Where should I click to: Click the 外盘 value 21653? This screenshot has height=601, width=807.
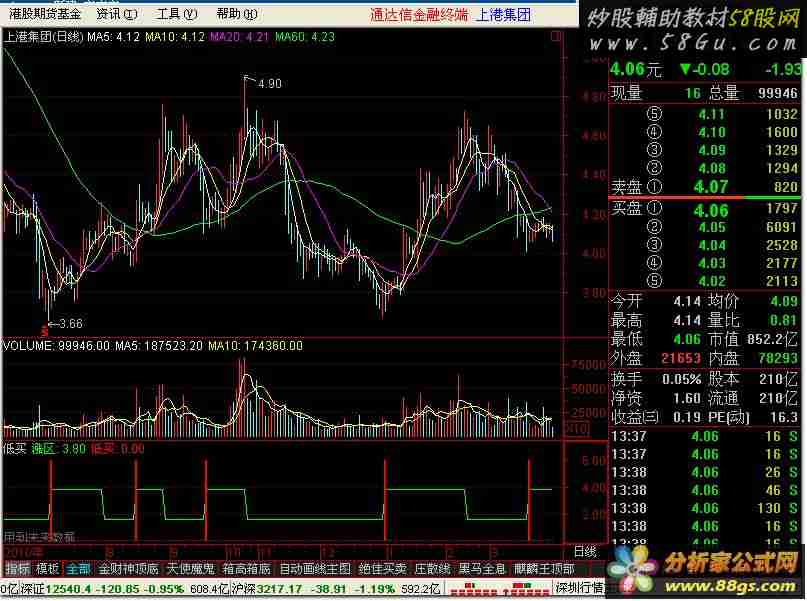(681, 359)
